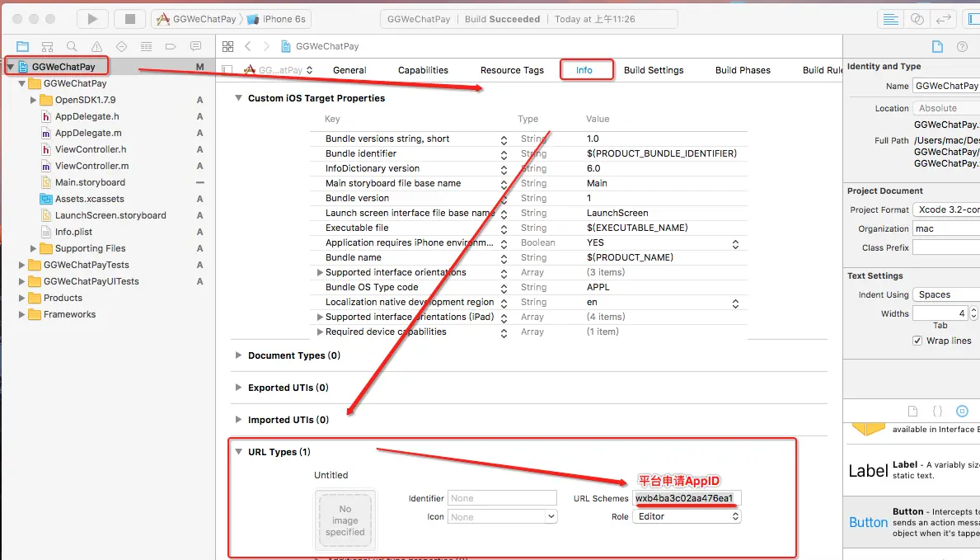Image resolution: width=980 pixels, height=560 pixels.
Task: Show the Object library
Action: [963, 411]
